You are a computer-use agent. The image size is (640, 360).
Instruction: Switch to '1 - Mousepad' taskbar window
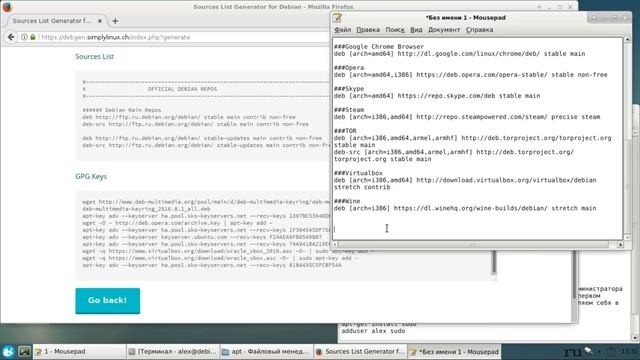79,351
